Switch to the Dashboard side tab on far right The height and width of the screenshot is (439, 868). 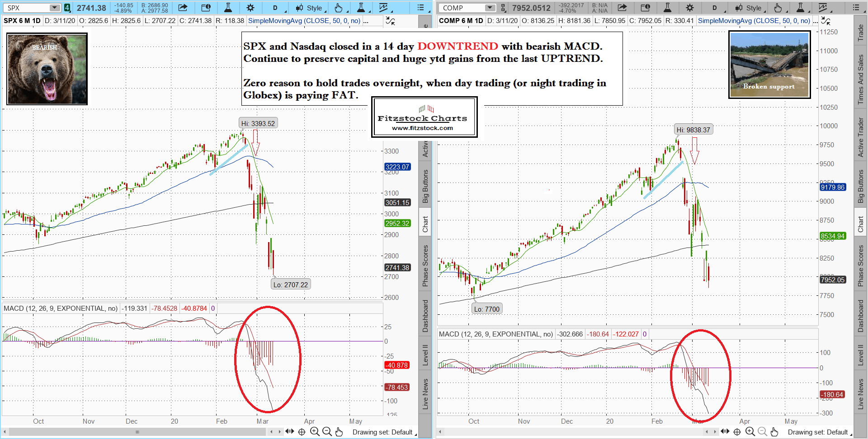pos(860,316)
